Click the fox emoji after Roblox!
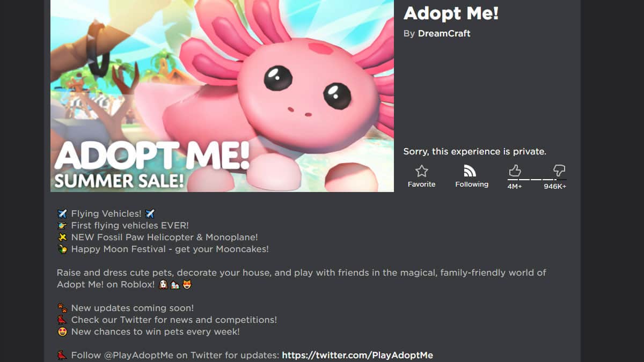644x362 pixels. [187, 285]
